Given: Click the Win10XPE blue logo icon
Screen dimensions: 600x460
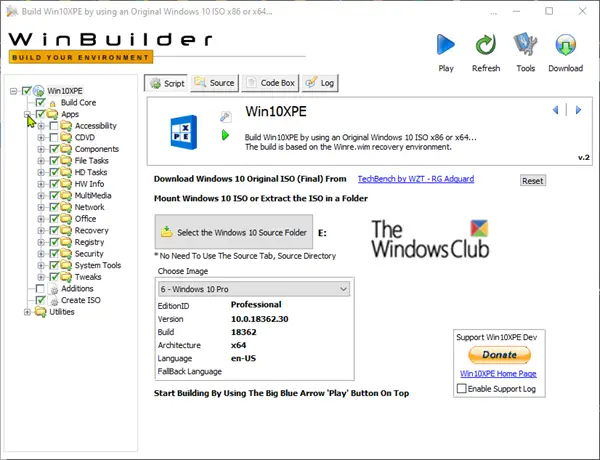Looking at the screenshot, I should 184,132.
